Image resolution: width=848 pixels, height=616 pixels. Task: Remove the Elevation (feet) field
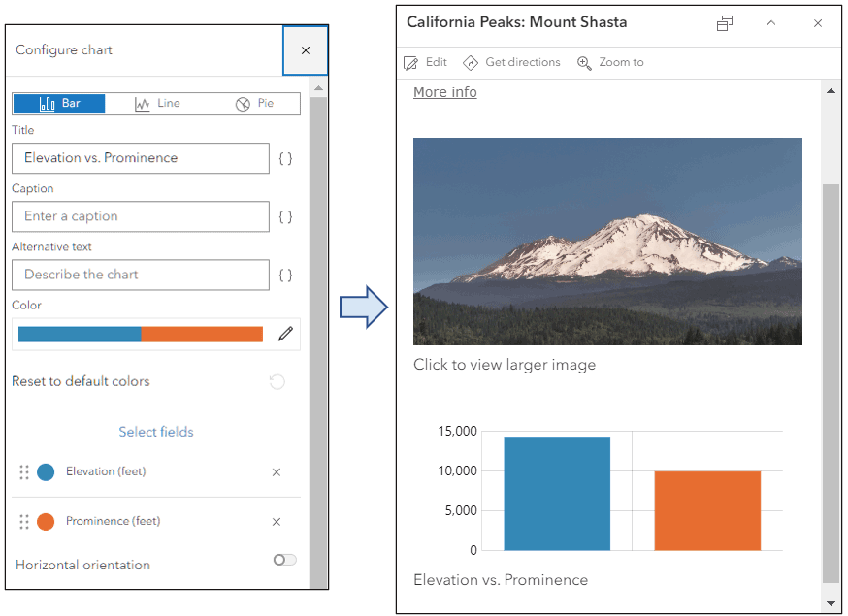point(277,472)
